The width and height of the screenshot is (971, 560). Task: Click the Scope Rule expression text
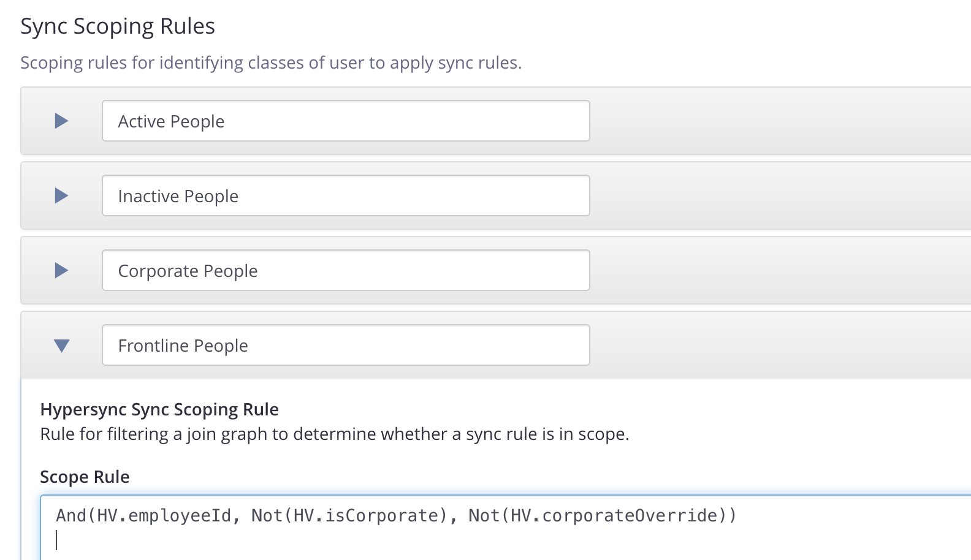pos(396,515)
